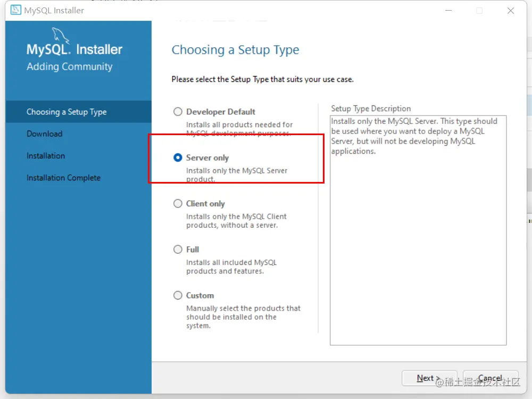Go to the Download step in sidebar
This screenshot has height=399, width=532.
[x=45, y=134]
